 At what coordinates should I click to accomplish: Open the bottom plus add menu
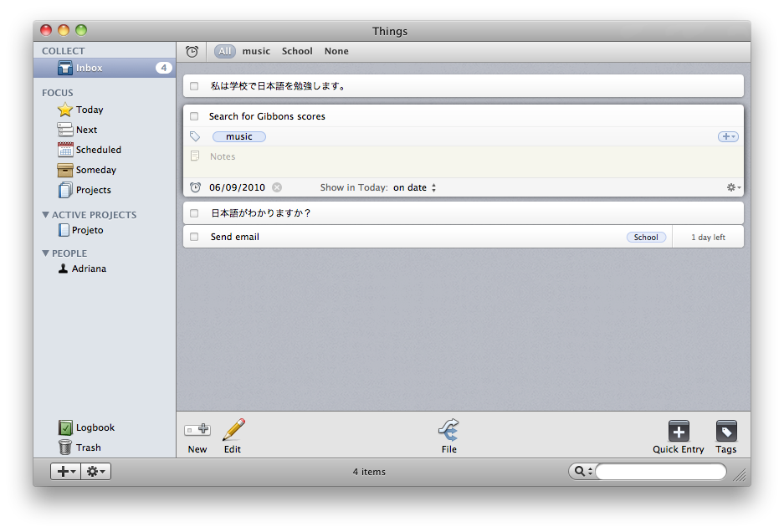tap(65, 471)
